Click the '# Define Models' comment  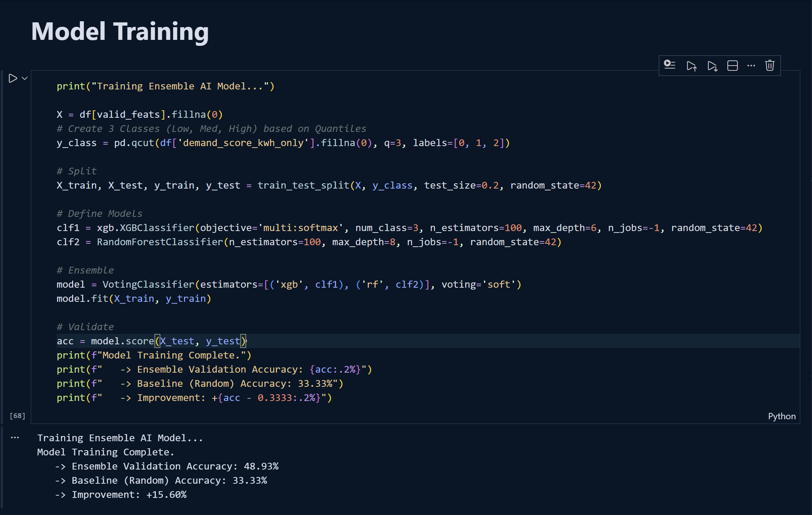(x=99, y=214)
